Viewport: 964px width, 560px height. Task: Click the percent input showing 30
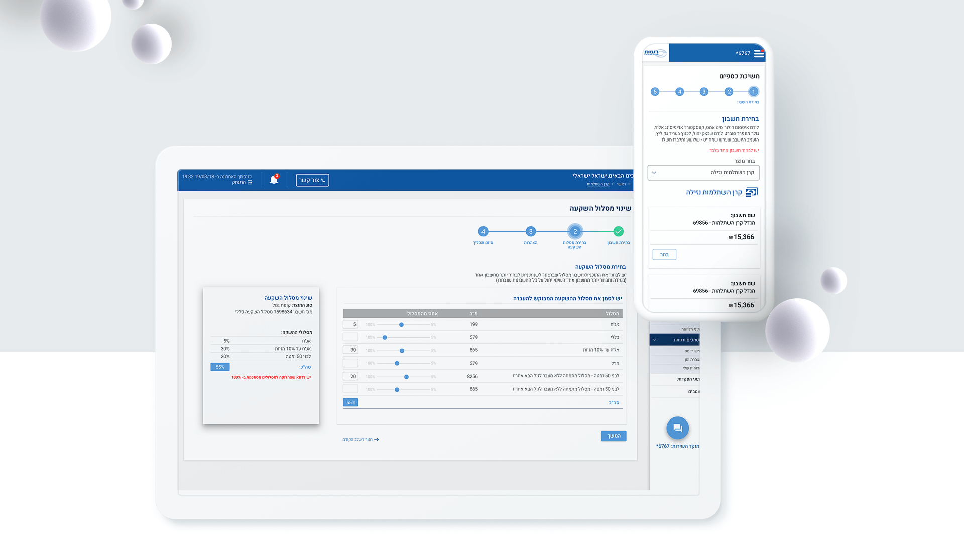coord(350,350)
